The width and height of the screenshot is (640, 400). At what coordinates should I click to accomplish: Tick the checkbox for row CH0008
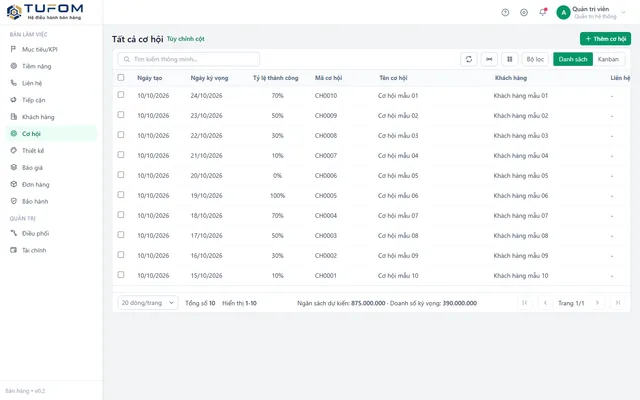click(x=121, y=135)
